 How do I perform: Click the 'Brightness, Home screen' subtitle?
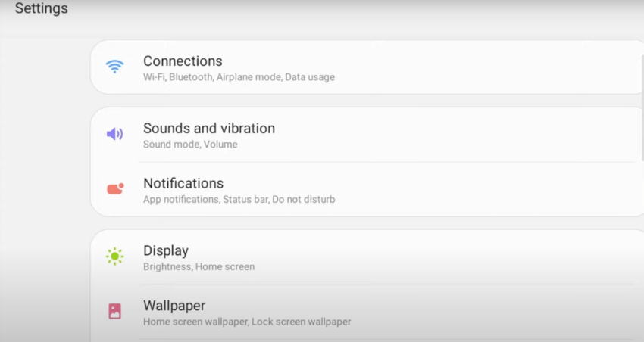click(x=199, y=266)
